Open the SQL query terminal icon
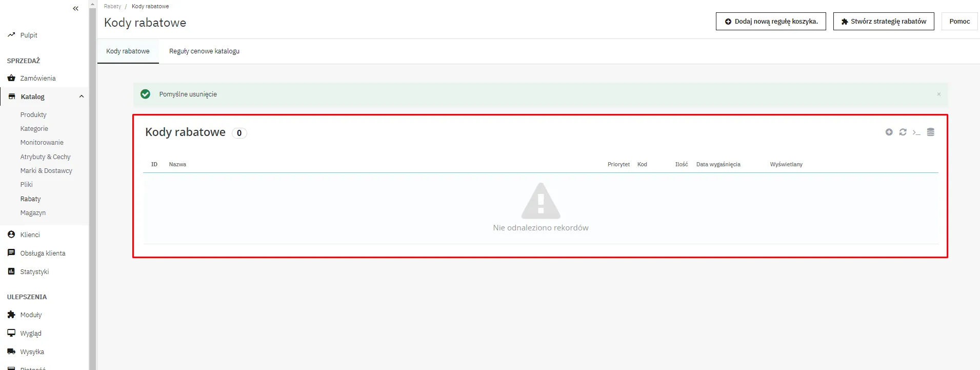 tap(916, 132)
